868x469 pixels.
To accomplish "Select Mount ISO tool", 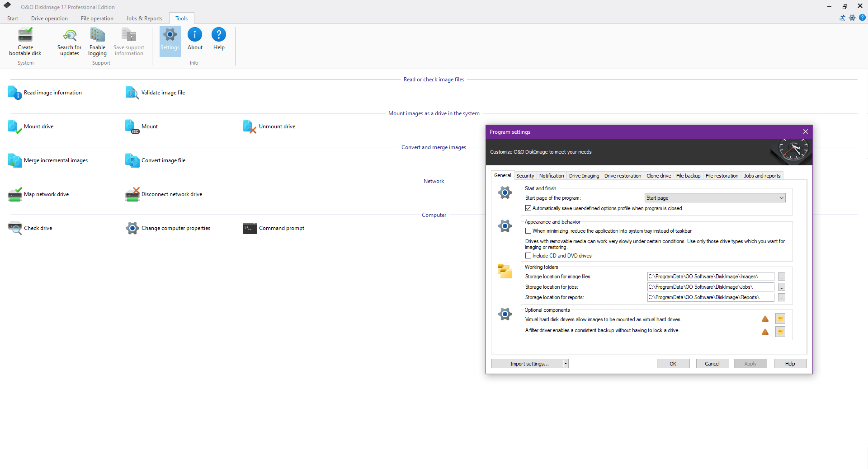I will click(x=142, y=127).
